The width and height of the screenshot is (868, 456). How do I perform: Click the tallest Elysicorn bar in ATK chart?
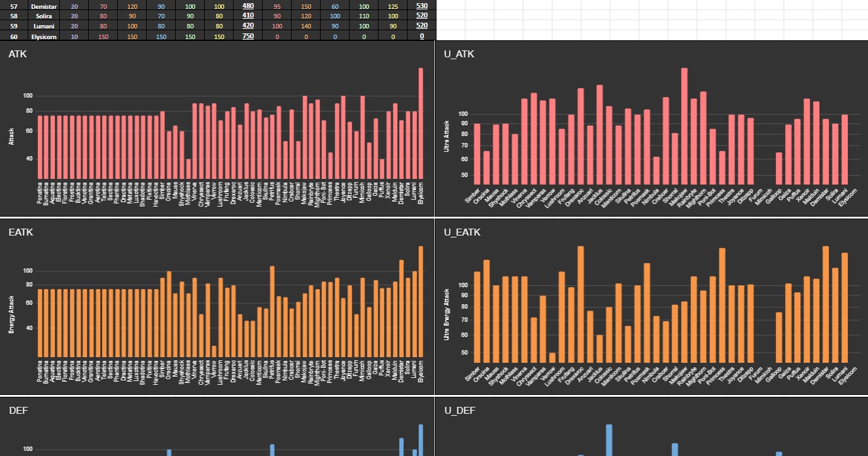click(x=421, y=123)
